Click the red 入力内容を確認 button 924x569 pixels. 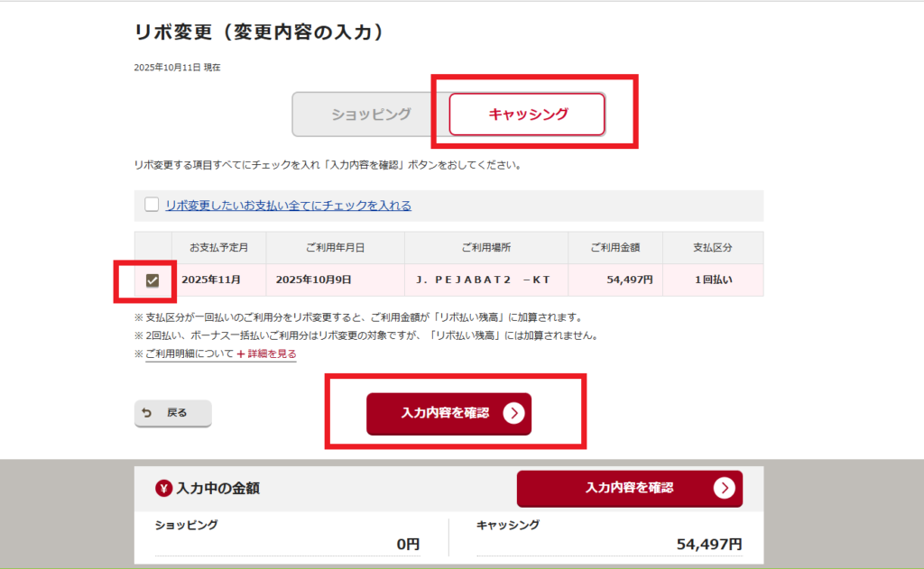point(448,414)
